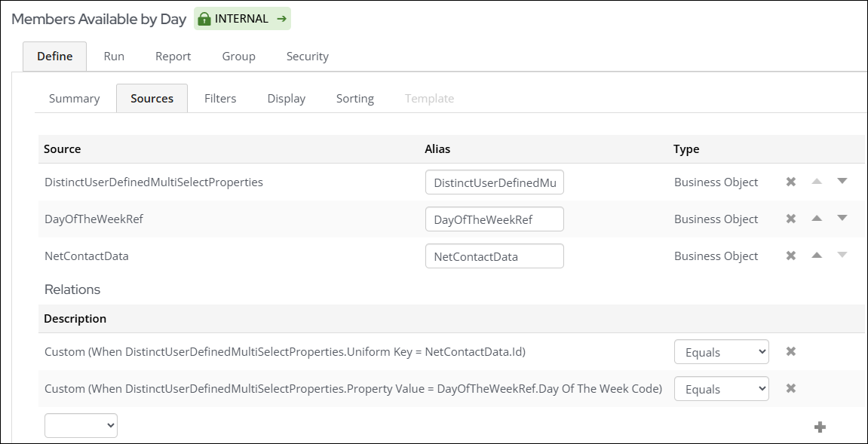Open Equals dropdown for Property Value relation
Viewport: 868px width, 444px height.
(721, 389)
